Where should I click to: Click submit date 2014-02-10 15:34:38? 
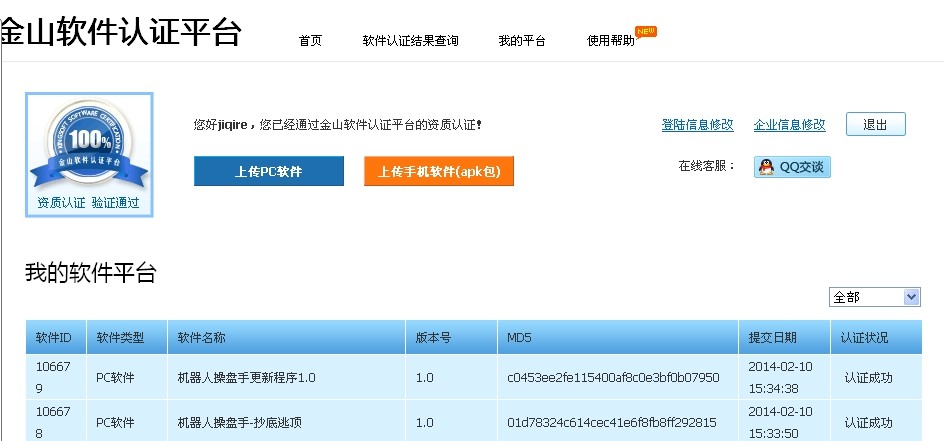coord(780,377)
